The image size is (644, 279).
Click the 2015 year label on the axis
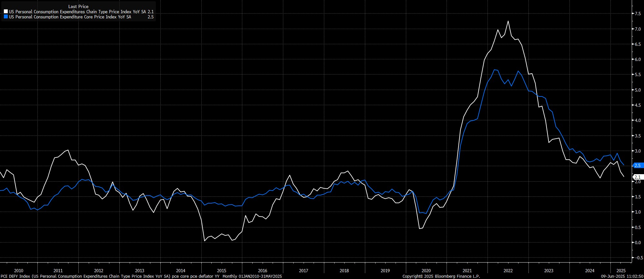pos(222,271)
